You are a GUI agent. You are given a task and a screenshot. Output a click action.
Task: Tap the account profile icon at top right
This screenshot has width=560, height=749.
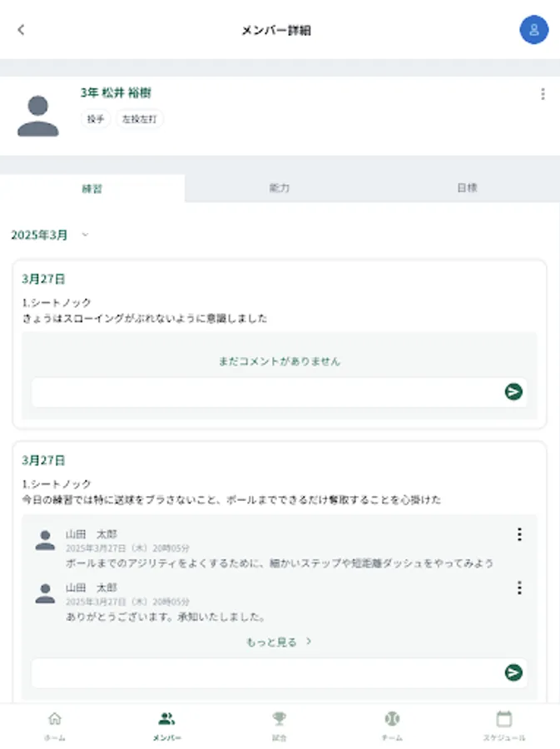533,30
